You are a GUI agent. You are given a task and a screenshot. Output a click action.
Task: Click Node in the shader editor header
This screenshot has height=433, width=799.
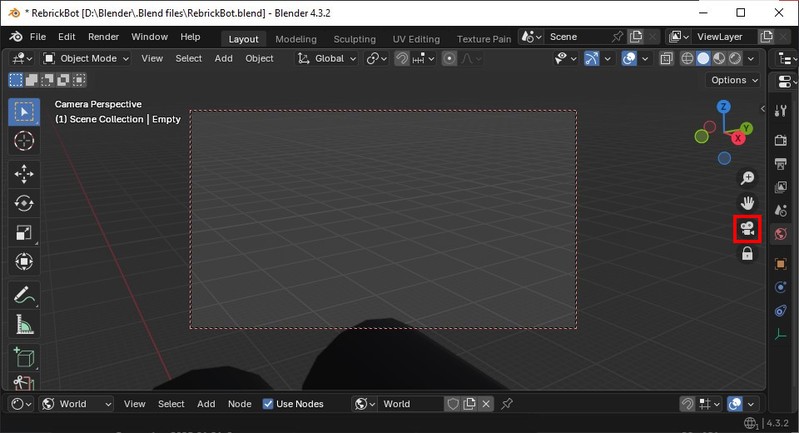[x=239, y=404]
